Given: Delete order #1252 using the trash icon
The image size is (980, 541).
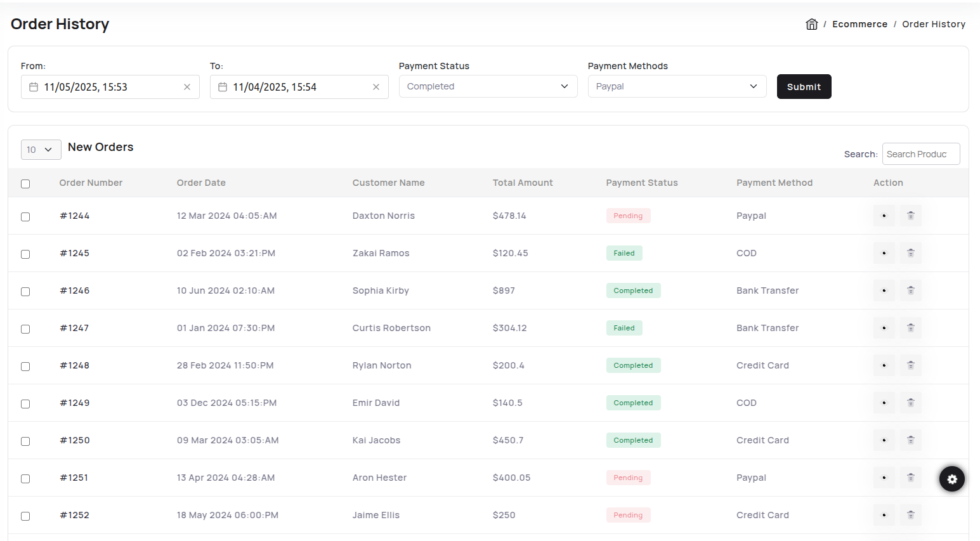Looking at the screenshot, I should point(911,515).
